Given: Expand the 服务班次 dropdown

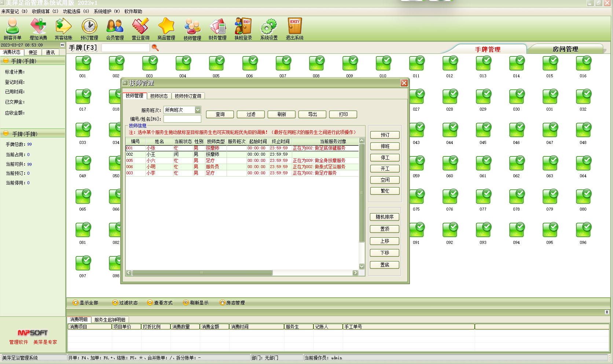Looking at the screenshot, I should pos(198,110).
